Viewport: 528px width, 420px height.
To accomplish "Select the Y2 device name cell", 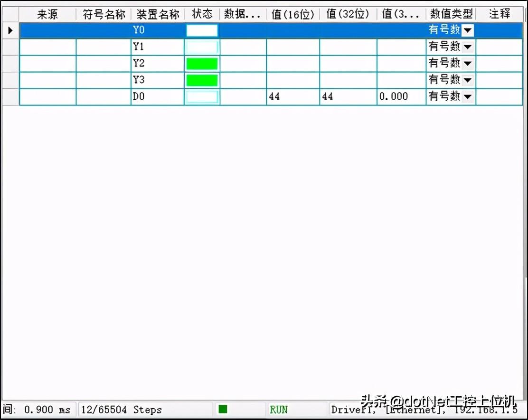I will tap(158, 63).
